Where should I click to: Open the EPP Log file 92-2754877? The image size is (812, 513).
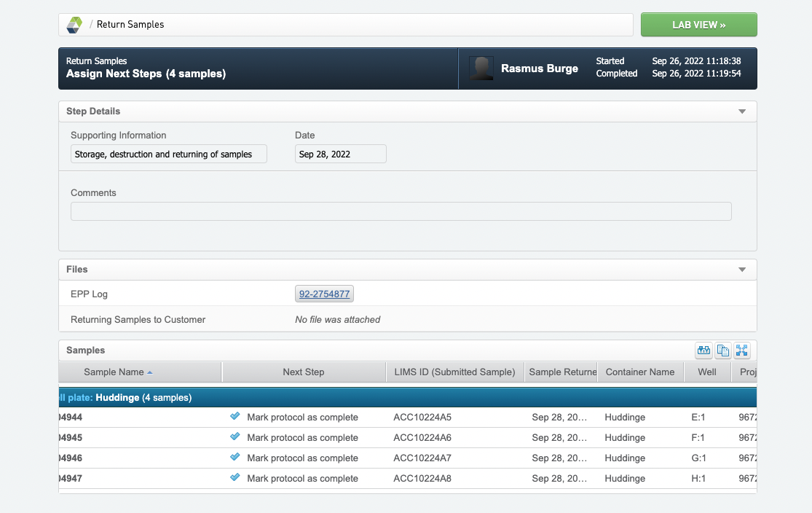[323, 293]
